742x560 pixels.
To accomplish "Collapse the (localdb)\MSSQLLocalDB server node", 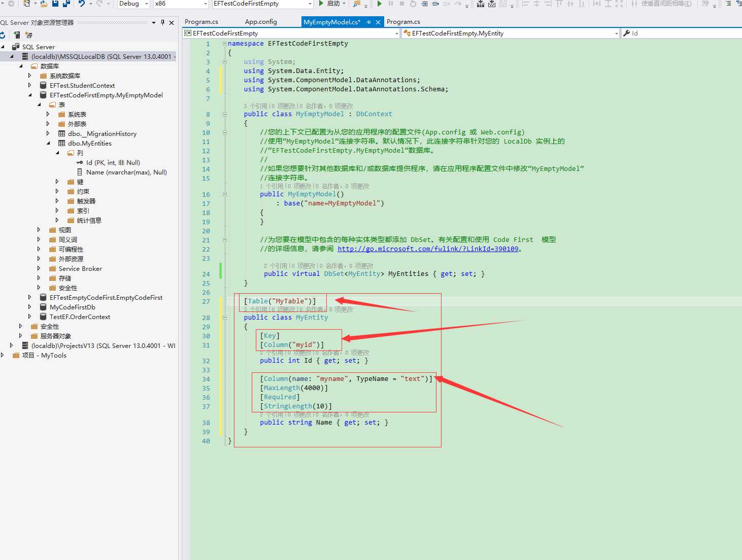I will coord(12,56).
